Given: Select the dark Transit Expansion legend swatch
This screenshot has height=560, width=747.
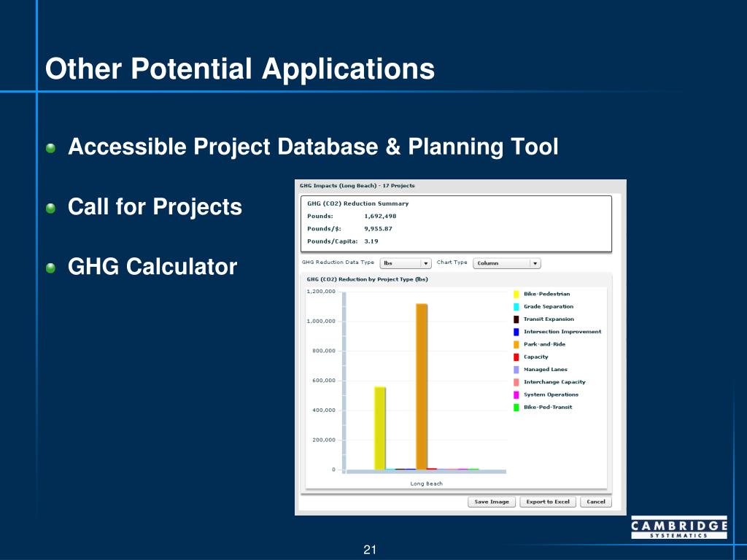Looking at the screenshot, I should [516, 319].
